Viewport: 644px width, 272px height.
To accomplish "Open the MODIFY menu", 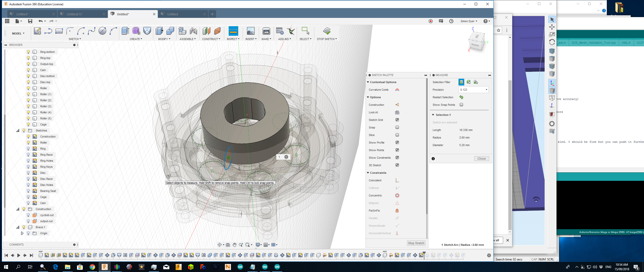I will pyautogui.click(x=164, y=39).
